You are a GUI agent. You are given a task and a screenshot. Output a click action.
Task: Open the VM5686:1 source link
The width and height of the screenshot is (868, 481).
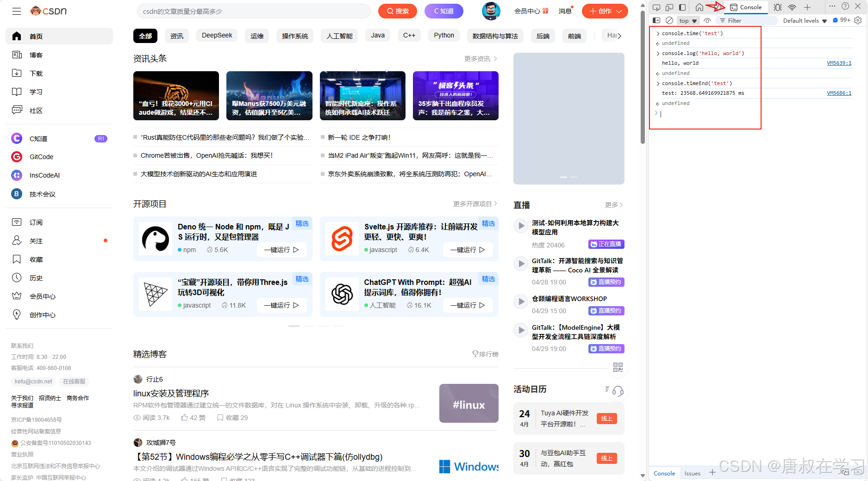839,93
